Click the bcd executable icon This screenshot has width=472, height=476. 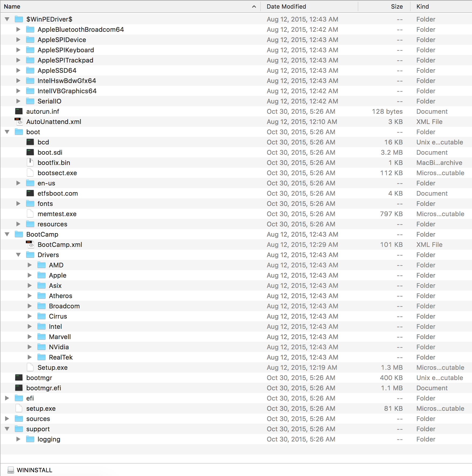coord(30,142)
